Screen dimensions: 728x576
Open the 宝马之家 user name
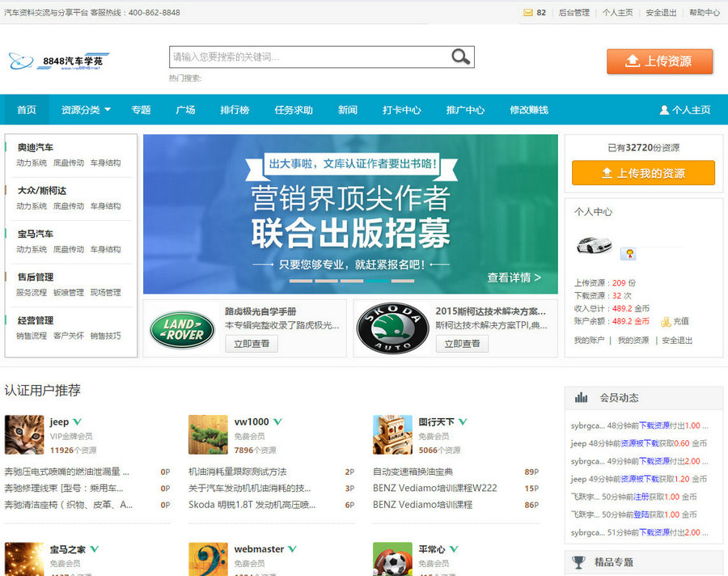point(68,549)
